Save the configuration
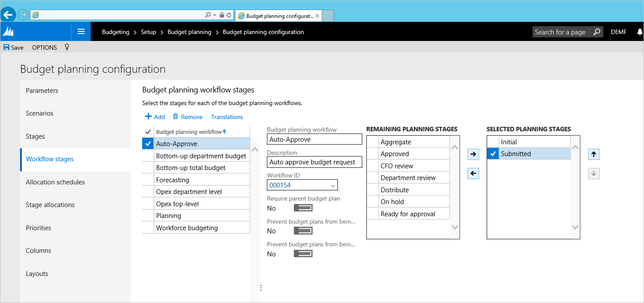This screenshot has height=303, width=644. point(14,47)
